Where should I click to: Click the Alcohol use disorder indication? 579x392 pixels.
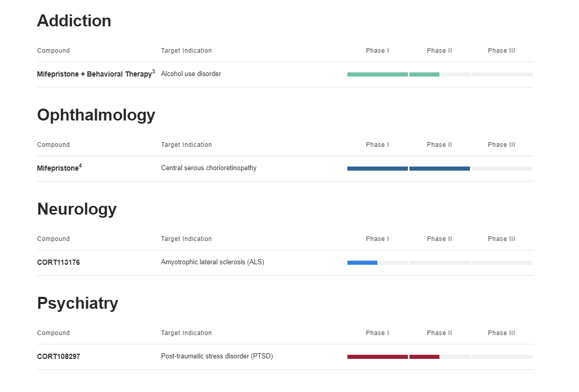(x=191, y=74)
